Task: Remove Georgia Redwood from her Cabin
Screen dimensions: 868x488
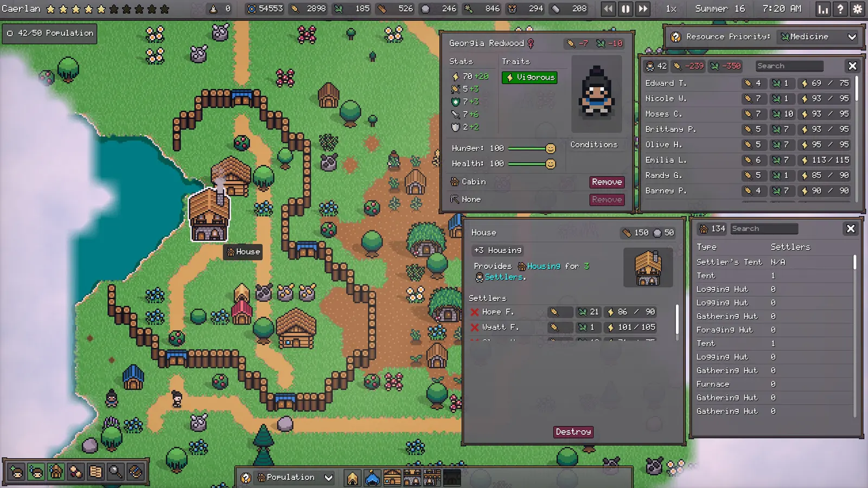Action: (607, 182)
